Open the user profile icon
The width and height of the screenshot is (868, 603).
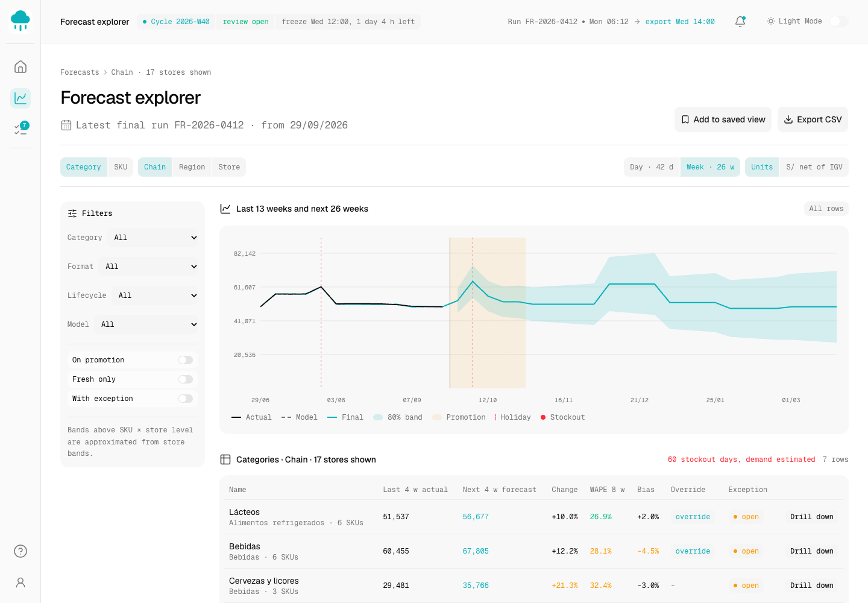(x=20, y=582)
